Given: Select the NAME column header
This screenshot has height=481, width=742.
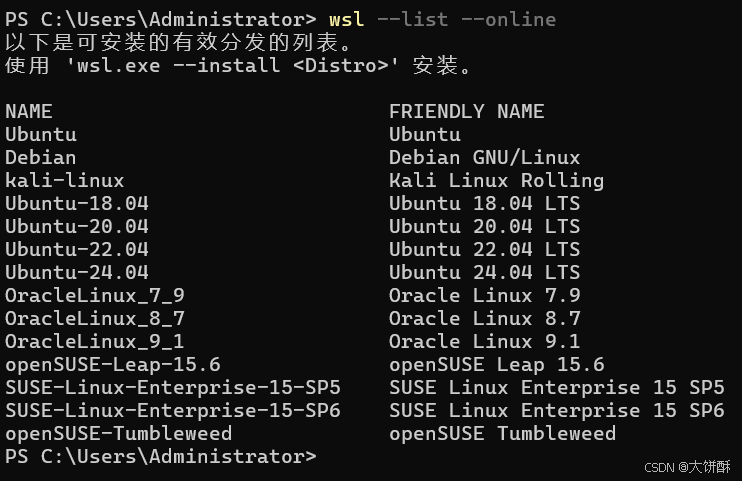Looking at the screenshot, I should 29,112.
